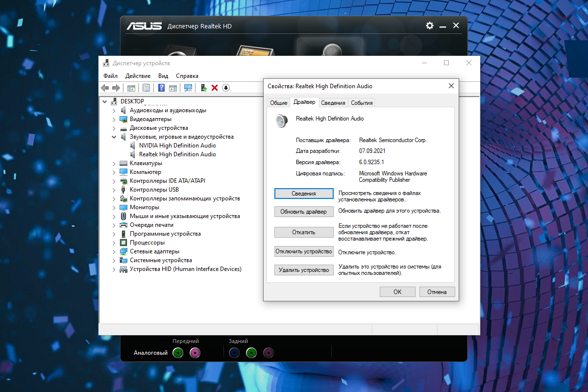Expand the Компьютер node
This screenshot has height=392, width=588.
(114, 172)
